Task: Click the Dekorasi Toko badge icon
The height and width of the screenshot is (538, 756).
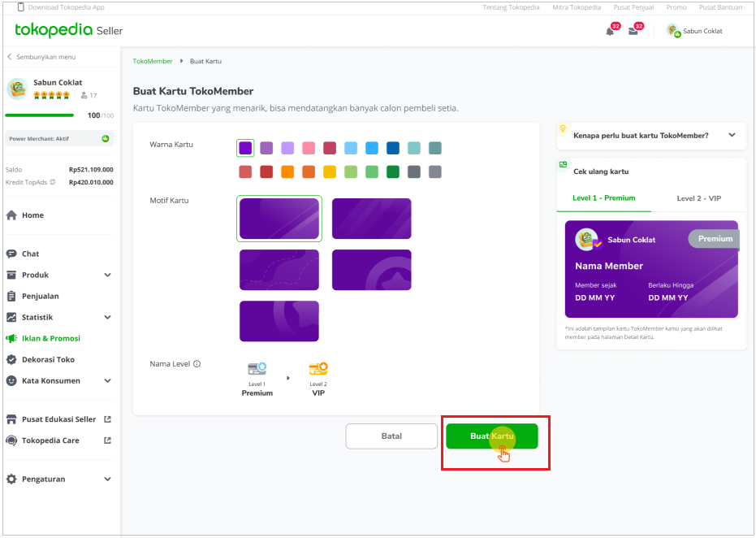Action: click(11, 359)
